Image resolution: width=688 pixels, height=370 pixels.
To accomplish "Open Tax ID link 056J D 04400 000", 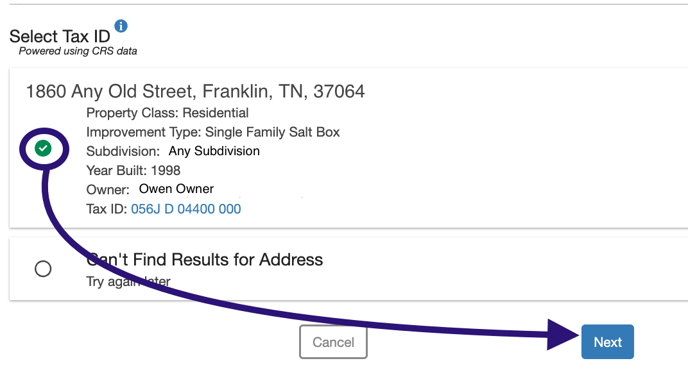I will coord(186,209).
